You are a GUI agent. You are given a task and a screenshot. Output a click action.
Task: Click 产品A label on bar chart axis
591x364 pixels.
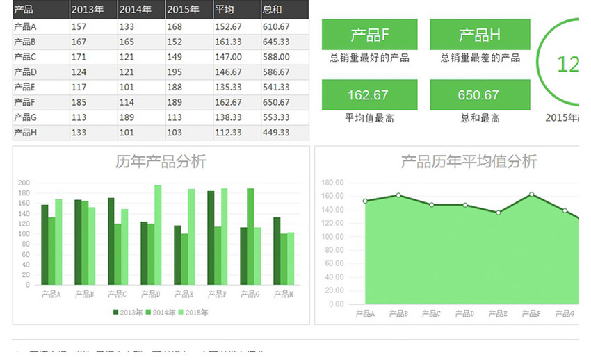pos(51,295)
